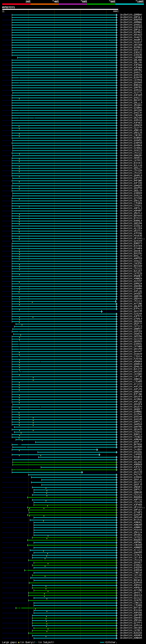This screenshot has width=146, height=644.
Task: Click hit label UniRef100_A9NK85
Action: (x=131, y=638)
